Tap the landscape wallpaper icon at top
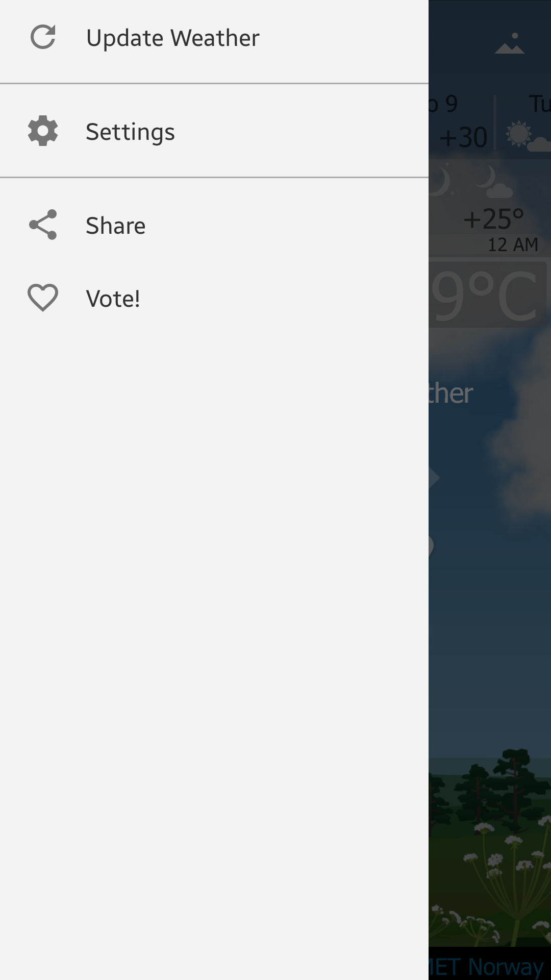 [510, 43]
